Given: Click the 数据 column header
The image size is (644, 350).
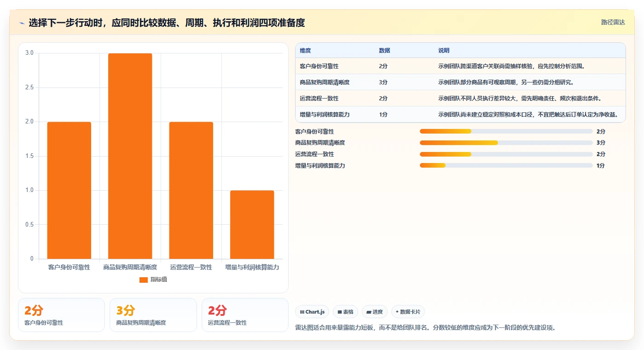Looking at the screenshot, I should [x=384, y=51].
